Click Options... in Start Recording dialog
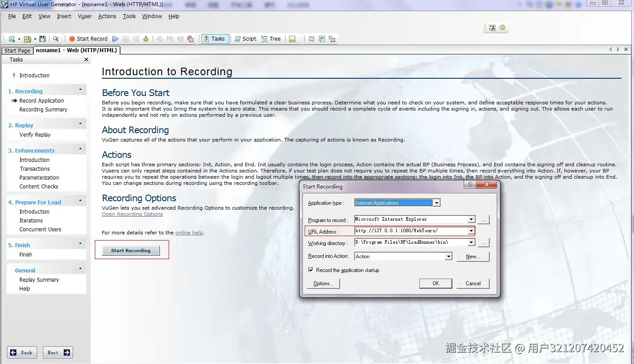Viewport: 634px width, 364px height. [323, 284]
